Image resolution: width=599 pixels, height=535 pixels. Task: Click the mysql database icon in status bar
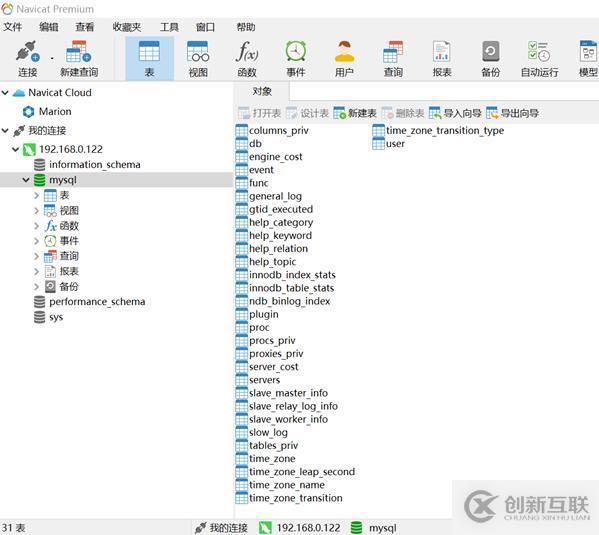(356, 528)
